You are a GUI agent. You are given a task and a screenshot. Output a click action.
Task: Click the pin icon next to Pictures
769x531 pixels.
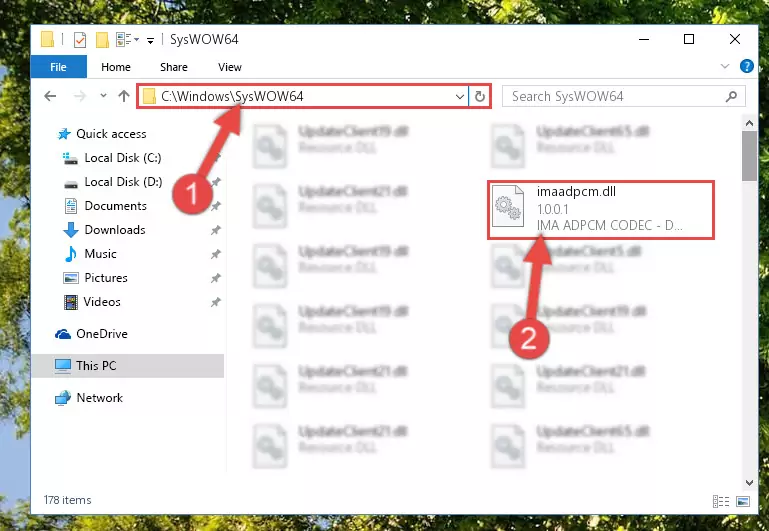pos(215,278)
